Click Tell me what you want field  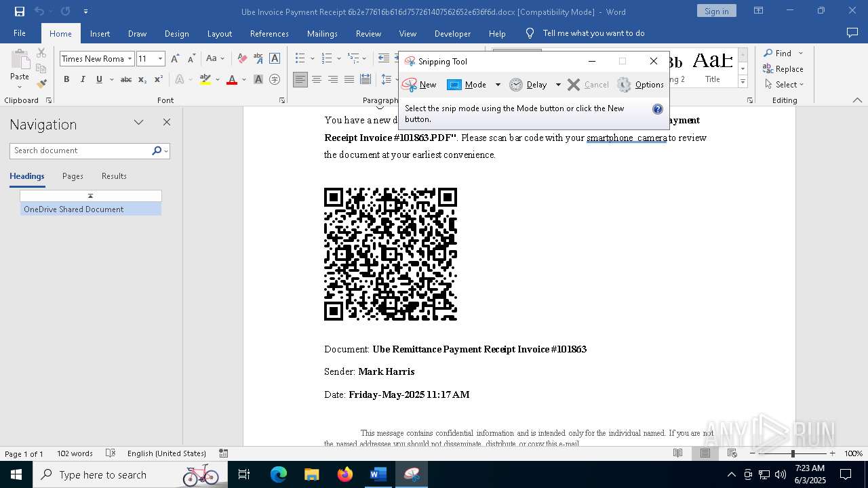pos(593,33)
